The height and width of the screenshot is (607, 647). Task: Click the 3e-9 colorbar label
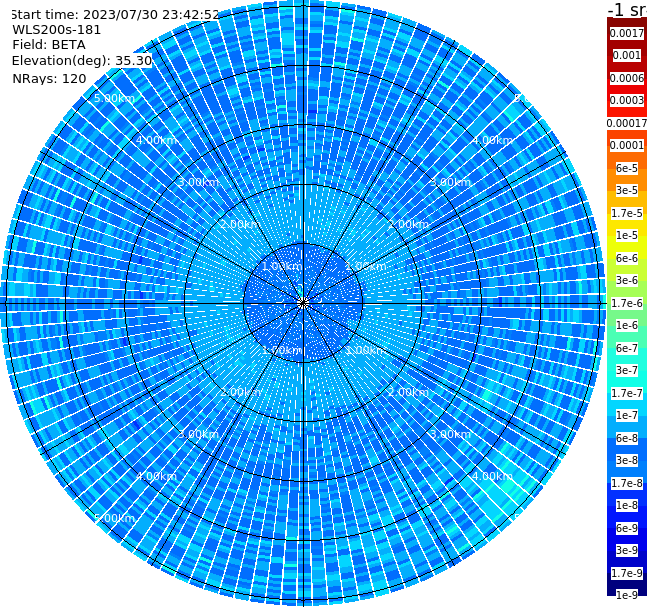[x=627, y=550]
